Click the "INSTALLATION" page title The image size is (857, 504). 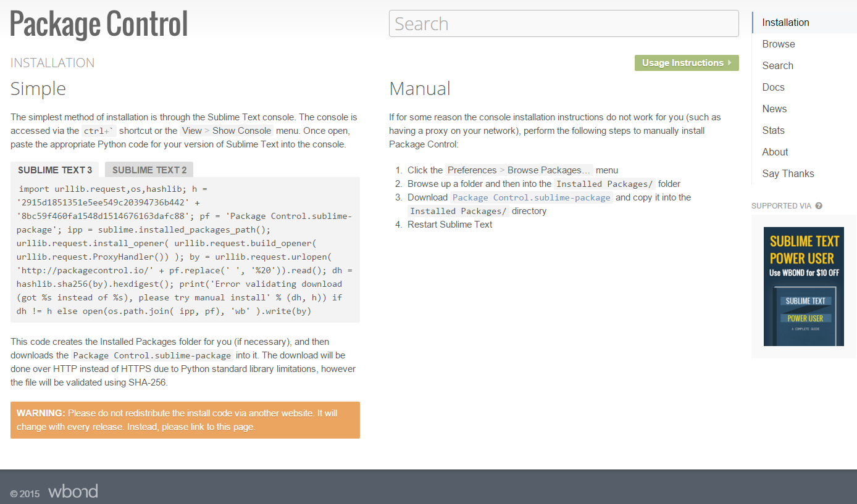[x=52, y=63]
